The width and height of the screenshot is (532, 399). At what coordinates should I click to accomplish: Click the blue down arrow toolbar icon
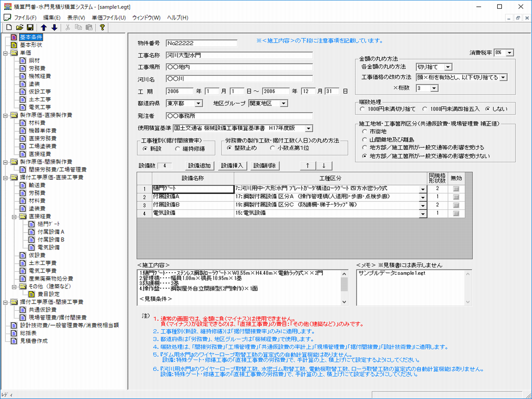tap(55, 27)
